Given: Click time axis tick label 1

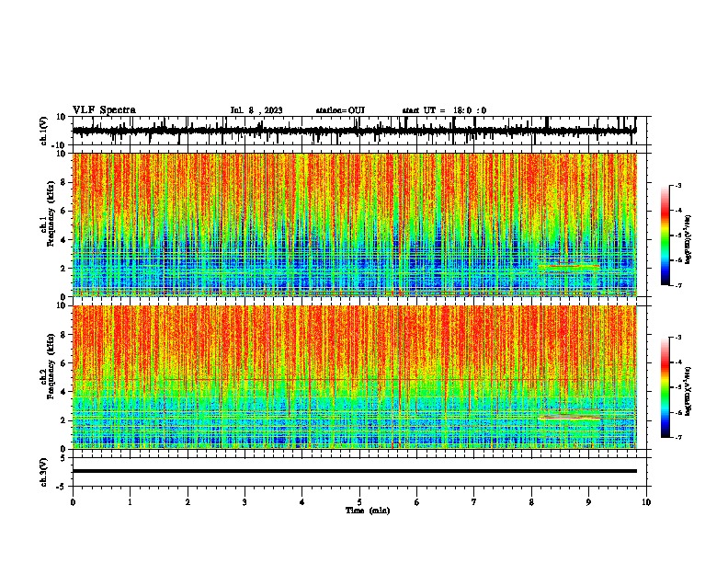Looking at the screenshot, I should pyautogui.click(x=130, y=502).
